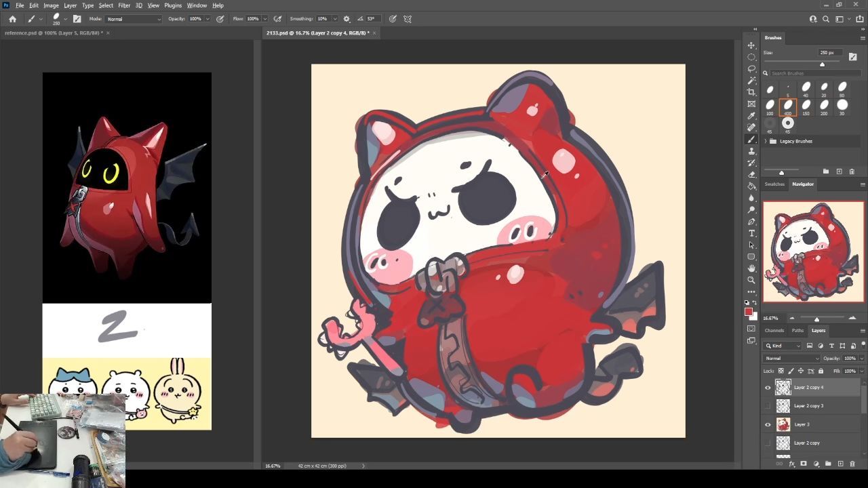Enable airbrush-style build-up

pos(277,19)
